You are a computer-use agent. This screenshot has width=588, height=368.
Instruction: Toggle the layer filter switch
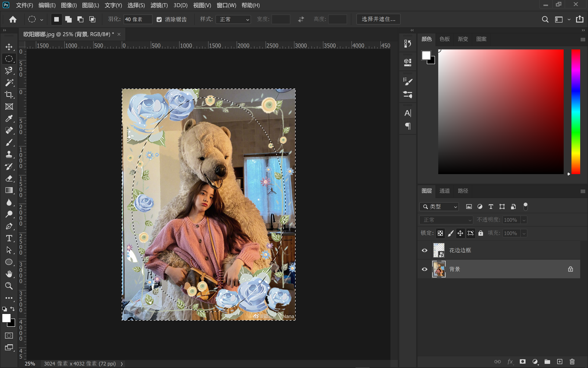coord(525,207)
